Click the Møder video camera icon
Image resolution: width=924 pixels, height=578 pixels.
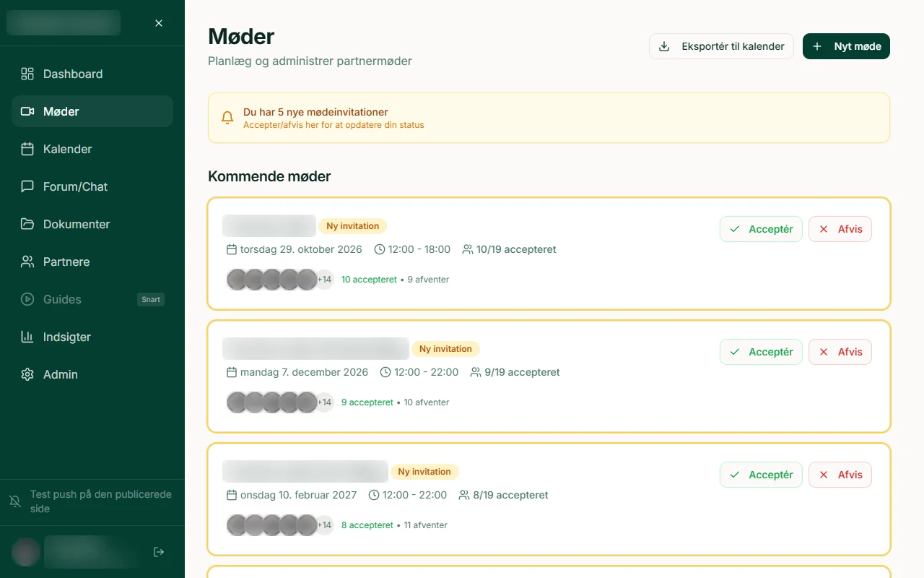coord(27,111)
